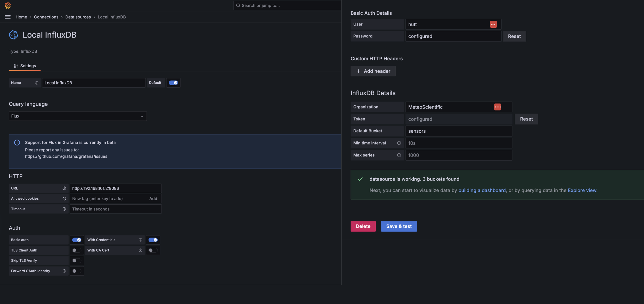
Task: Open the hamburger navigation menu
Action: click(x=8, y=17)
